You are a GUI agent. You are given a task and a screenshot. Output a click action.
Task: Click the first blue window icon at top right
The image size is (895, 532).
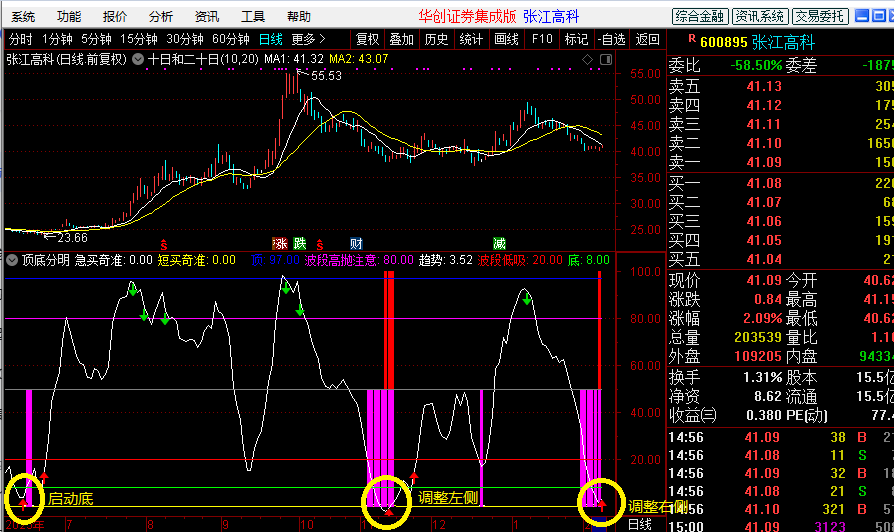pos(862,16)
